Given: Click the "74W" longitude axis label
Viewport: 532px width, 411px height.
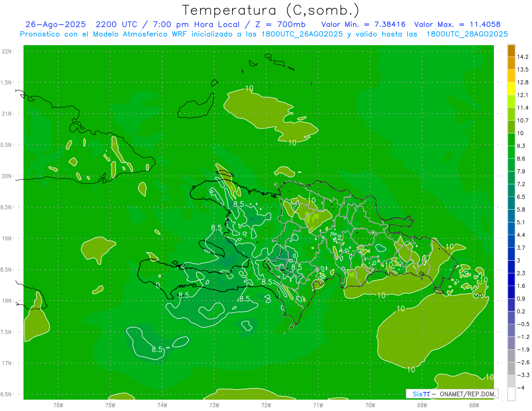Looking at the screenshot, I should [162, 405].
